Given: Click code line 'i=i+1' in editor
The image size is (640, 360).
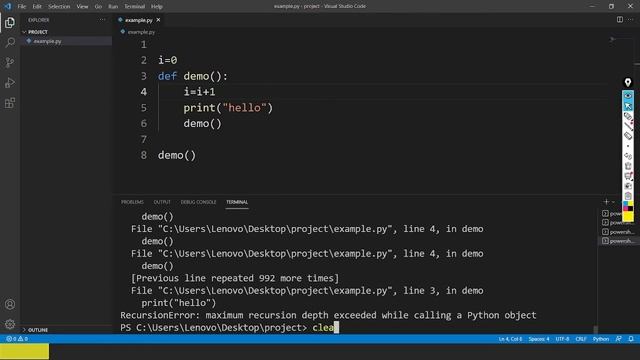Looking at the screenshot, I should pyautogui.click(x=199, y=92).
